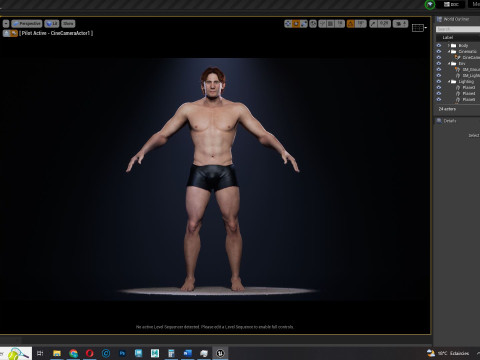Open Perspective view mode dropdown
Screen dimensions: 480x360
pos(27,24)
